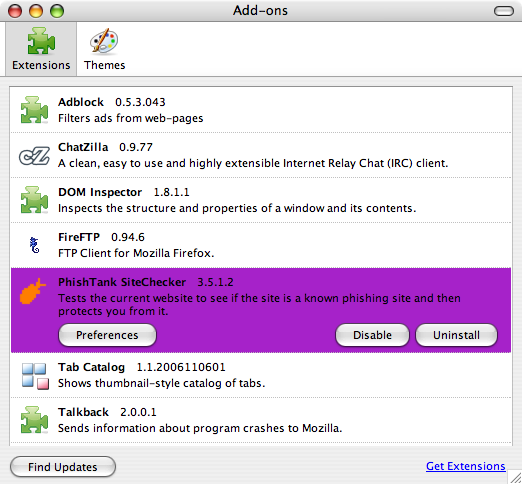This screenshot has width=522, height=484.
Task: Click Tab Catalog version 1.1.2006110601
Action: point(181,367)
